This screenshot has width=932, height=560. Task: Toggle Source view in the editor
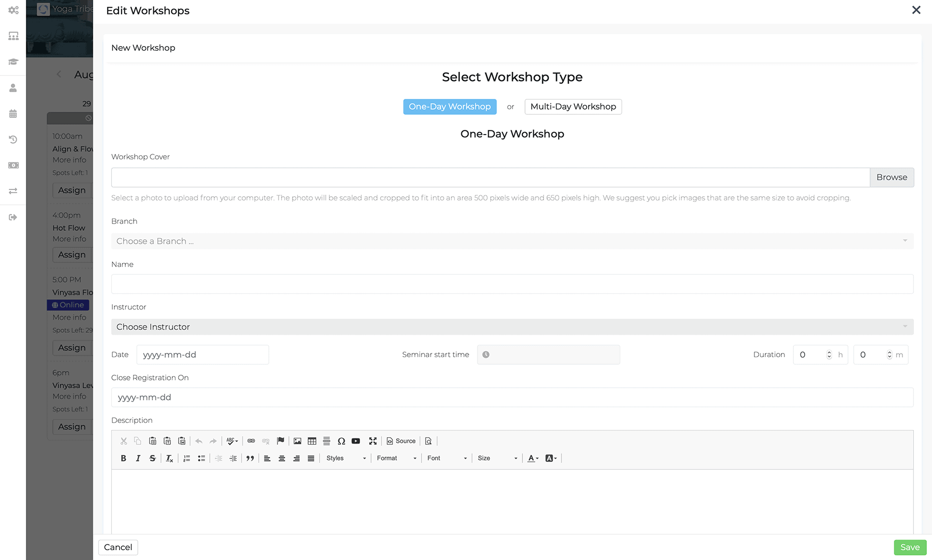point(401,441)
